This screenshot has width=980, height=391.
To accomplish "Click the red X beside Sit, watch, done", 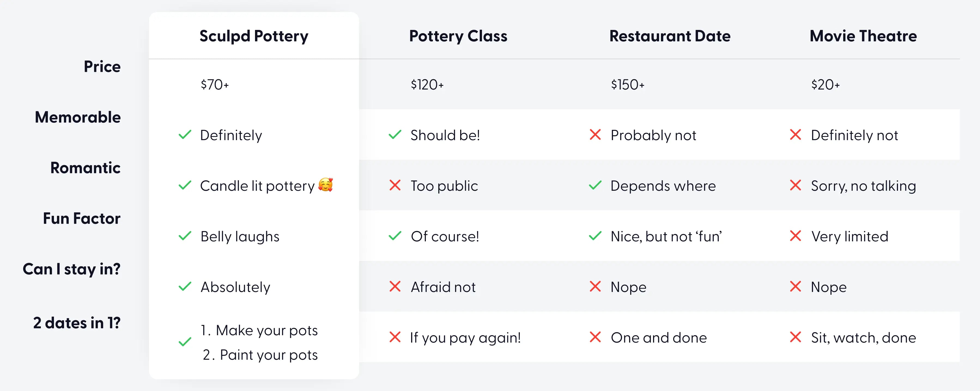I will click(x=796, y=337).
